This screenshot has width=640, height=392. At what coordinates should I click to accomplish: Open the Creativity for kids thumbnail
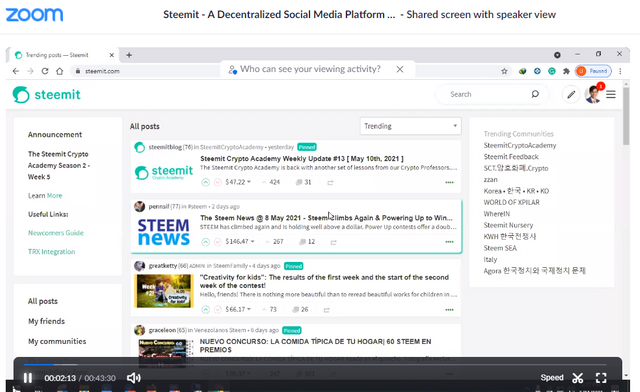pos(164,291)
